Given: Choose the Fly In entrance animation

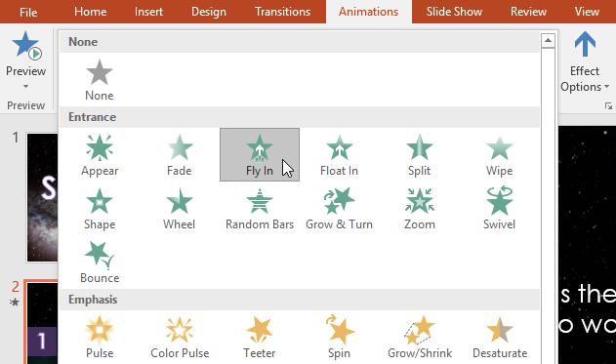Looking at the screenshot, I should 260,155.
